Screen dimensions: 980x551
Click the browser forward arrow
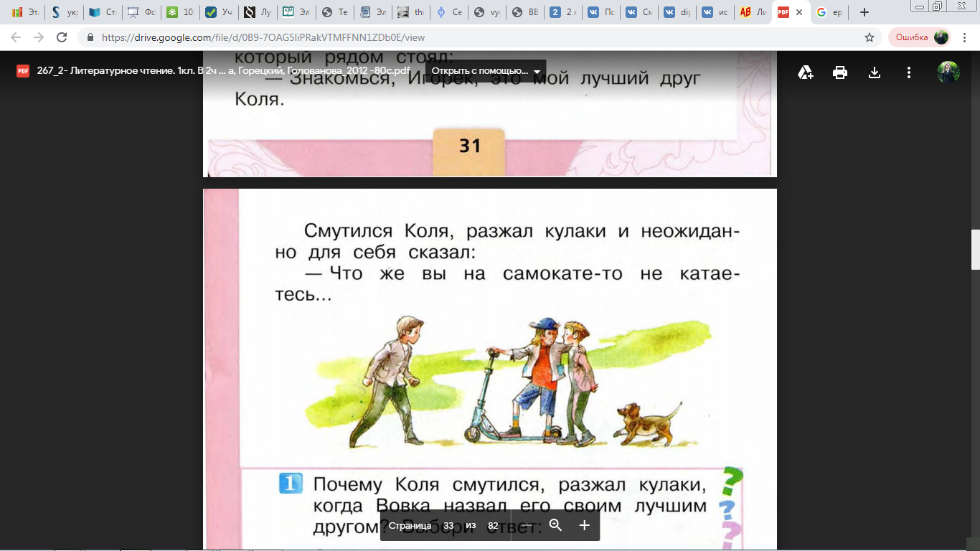[39, 37]
